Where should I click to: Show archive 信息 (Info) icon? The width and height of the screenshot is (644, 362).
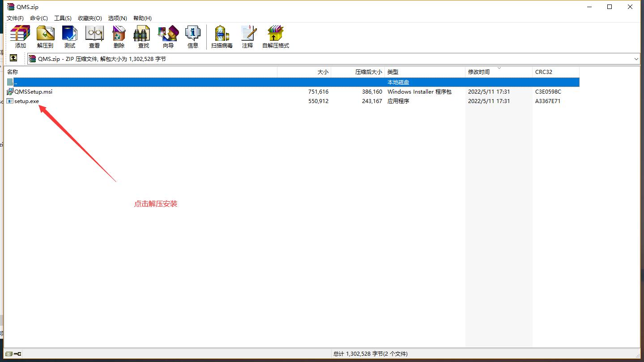[x=193, y=36]
